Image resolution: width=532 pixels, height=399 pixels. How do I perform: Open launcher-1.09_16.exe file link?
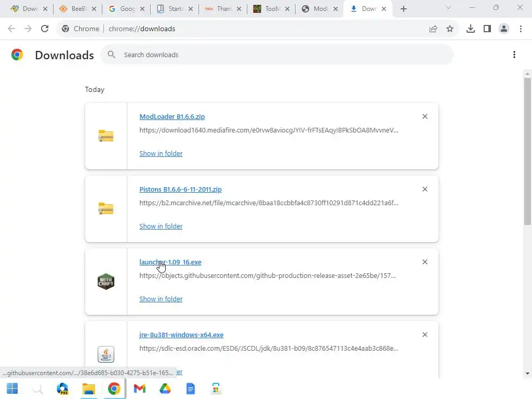[x=170, y=262]
